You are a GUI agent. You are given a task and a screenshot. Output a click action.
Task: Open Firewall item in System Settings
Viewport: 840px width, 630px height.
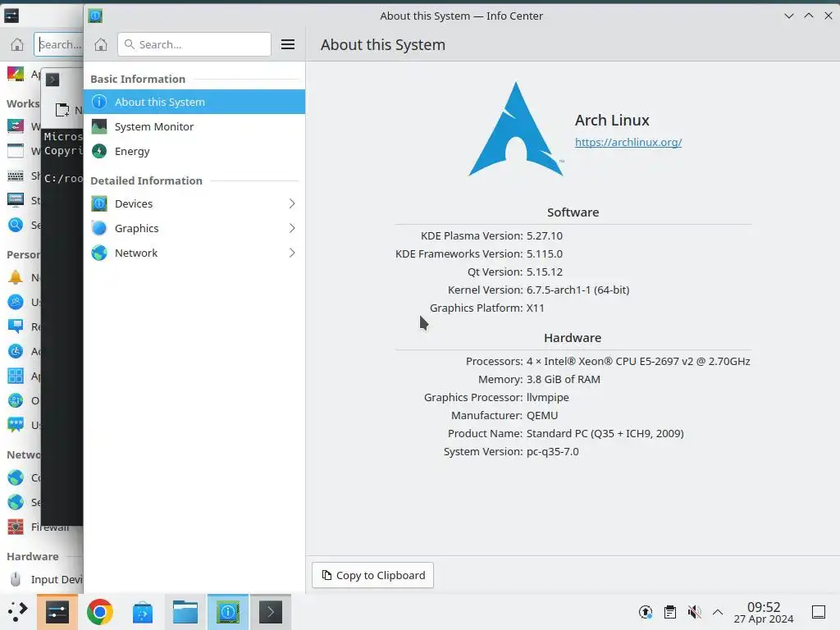(x=42, y=527)
